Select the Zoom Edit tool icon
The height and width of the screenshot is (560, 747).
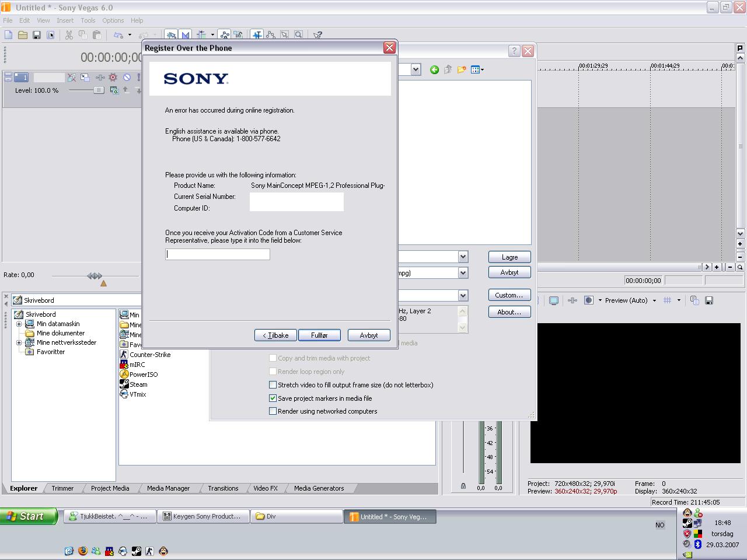299,35
